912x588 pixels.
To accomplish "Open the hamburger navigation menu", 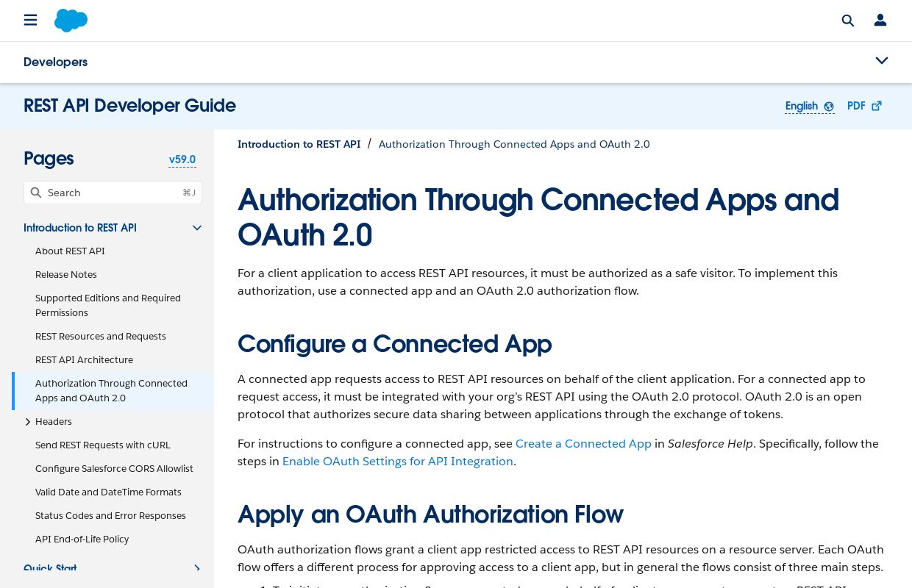I will coord(30,20).
